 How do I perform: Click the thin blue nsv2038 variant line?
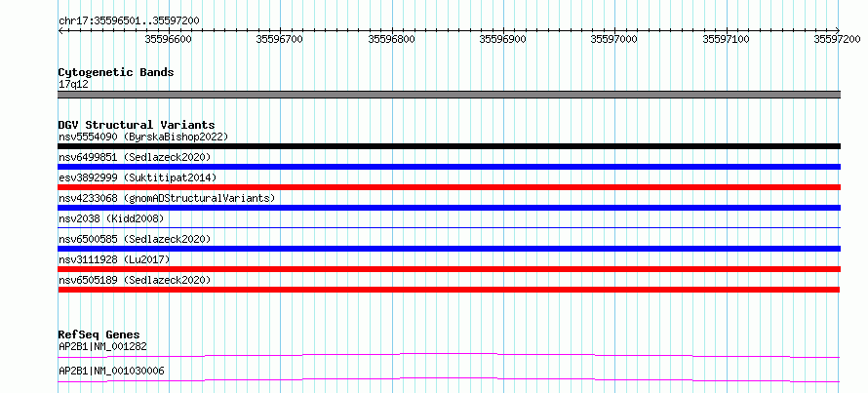coord(449,227)
